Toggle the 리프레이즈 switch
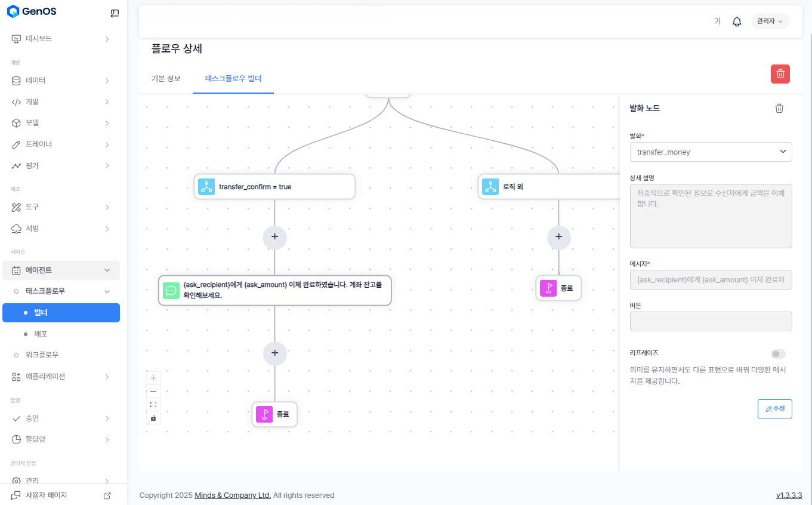Image resolution: width=812 pixels, height=505 pixels. [x=778, y=354]
